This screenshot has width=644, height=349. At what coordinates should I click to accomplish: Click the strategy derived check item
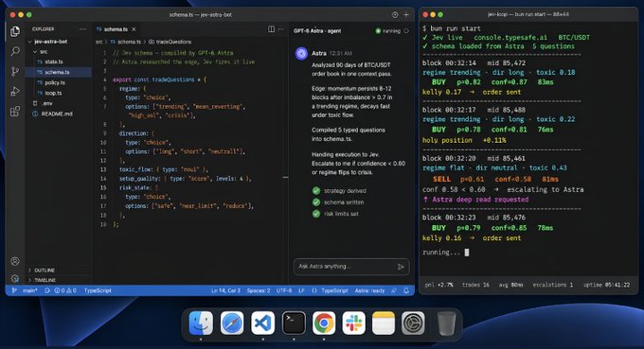tap(340, 191)
